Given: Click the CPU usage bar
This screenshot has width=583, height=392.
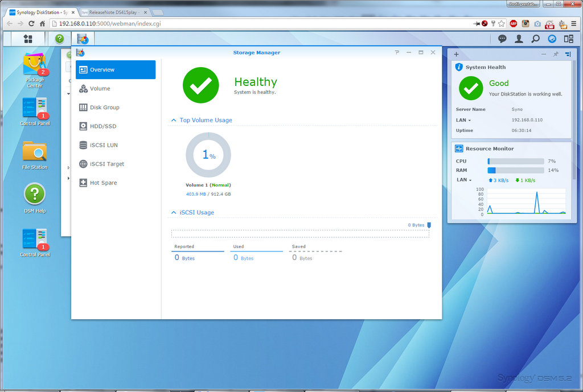Looking at the screenshot, I should click(516, 161).
